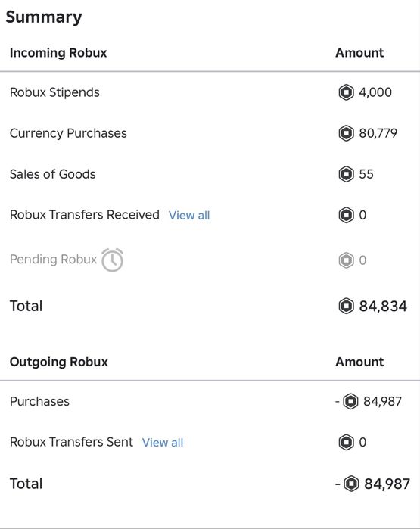Click the Summary heading

(x=44, y=17)
